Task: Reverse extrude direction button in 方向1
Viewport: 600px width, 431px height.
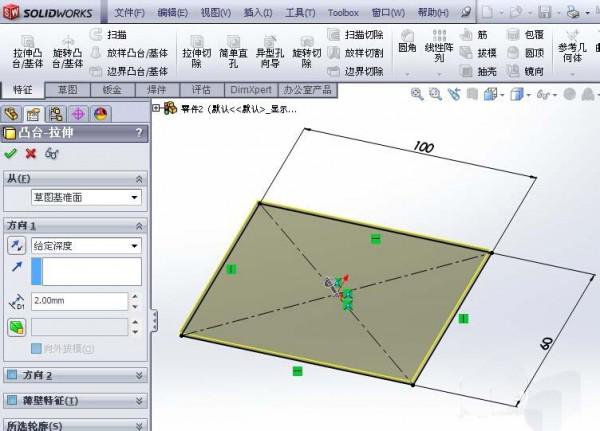Action: tap(16, 245)
